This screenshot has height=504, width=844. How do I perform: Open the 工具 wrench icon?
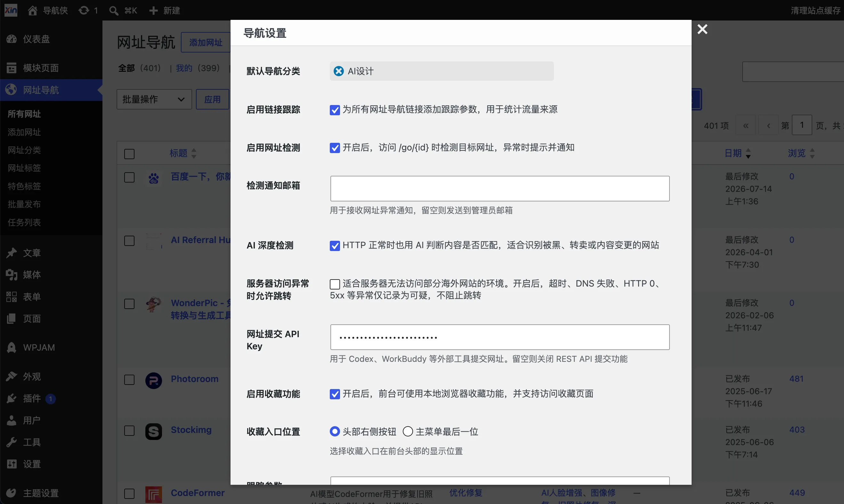(11, 442)
